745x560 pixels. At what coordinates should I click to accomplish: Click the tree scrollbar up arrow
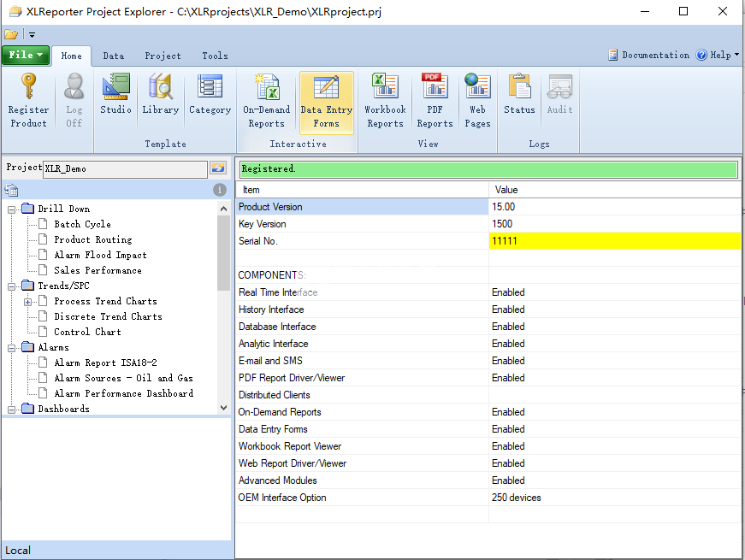point(224,209)
